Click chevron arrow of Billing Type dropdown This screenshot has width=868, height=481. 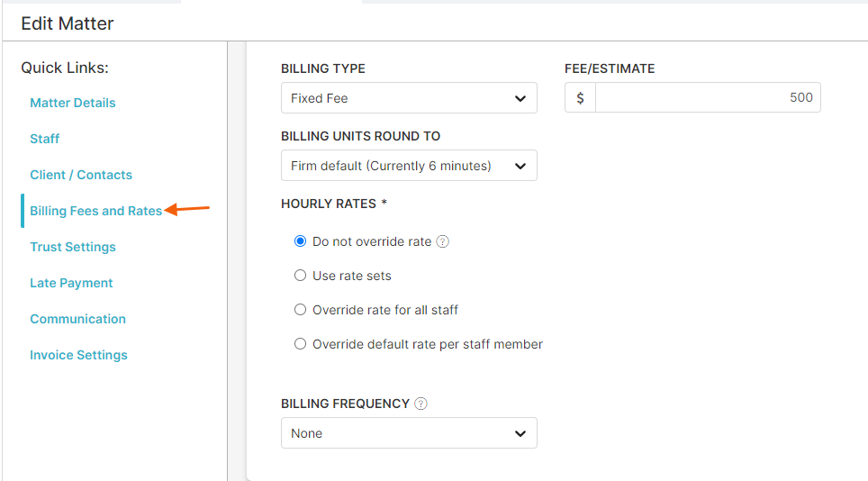[x=520, y=98]
